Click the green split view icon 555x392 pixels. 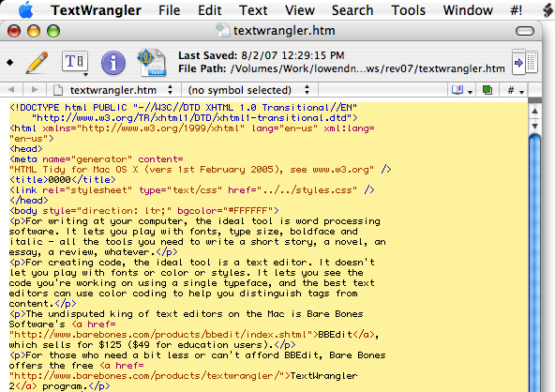pyautogui.click(x=487, y=90)
